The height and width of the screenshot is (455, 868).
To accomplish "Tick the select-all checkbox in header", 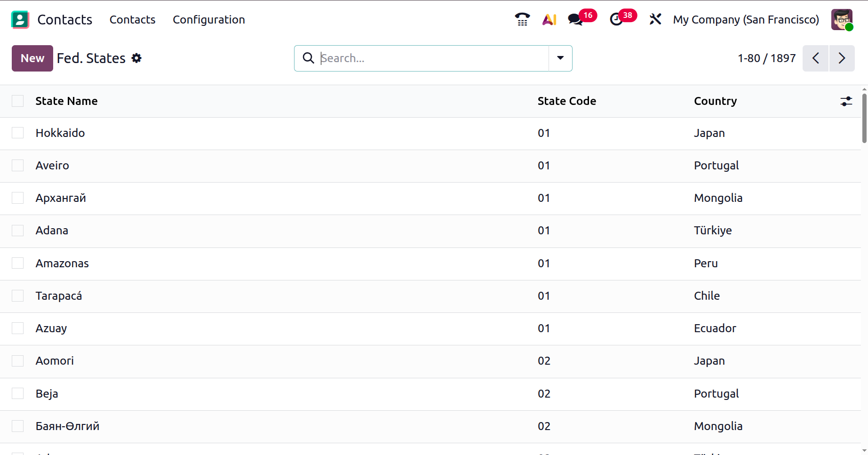I will tap(18, 101).
